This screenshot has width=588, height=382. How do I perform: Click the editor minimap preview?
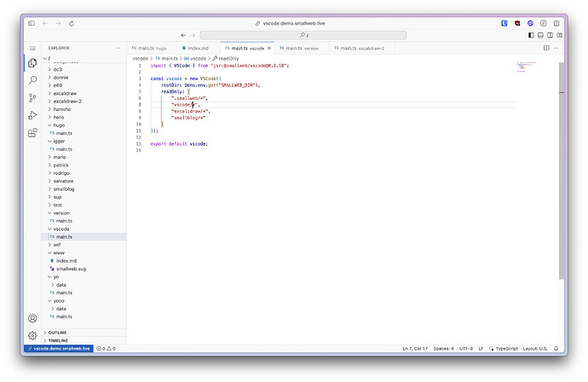pos(527,67)
